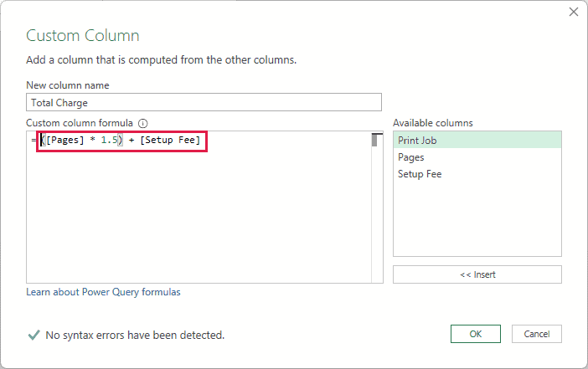Screen dimensions: 588x369
Task: Click the << Insert button
Action: click(x=477, y=274)
